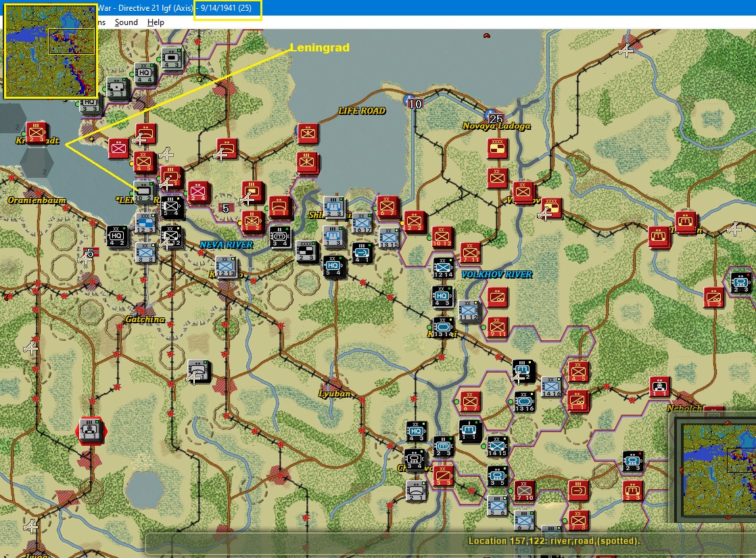
Task: Select red infantry unit 7-11
Action: (469, 253)
